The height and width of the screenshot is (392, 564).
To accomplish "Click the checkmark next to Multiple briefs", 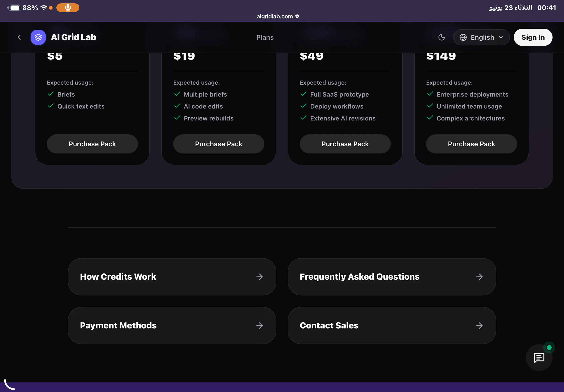I will click(177, 94).
